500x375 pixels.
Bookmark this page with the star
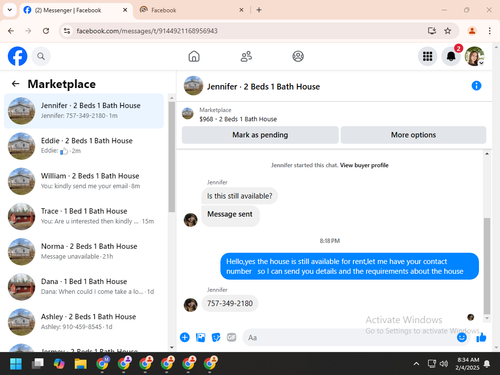448,31
